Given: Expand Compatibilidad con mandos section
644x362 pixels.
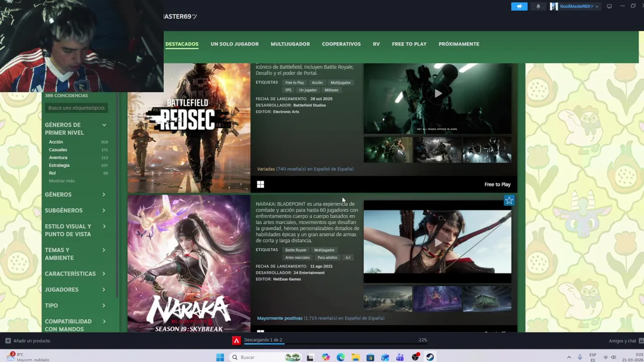Looking at the screenshot, I should 75,325.
